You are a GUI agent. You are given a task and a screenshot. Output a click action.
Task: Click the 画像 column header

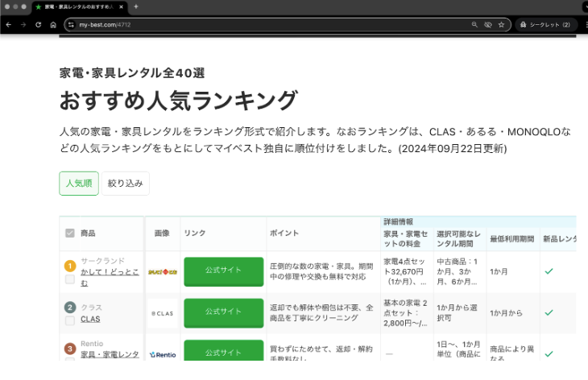point(162,233)
